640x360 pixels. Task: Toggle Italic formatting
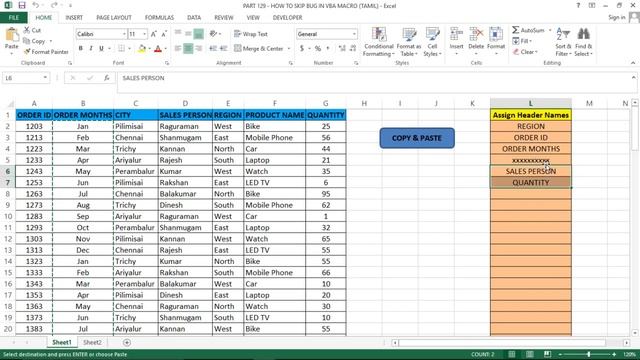pos(91,49)
